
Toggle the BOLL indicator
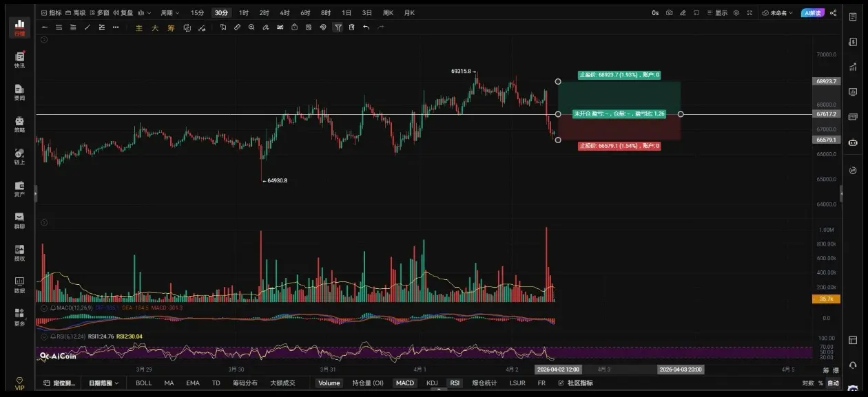pos(144,383)
